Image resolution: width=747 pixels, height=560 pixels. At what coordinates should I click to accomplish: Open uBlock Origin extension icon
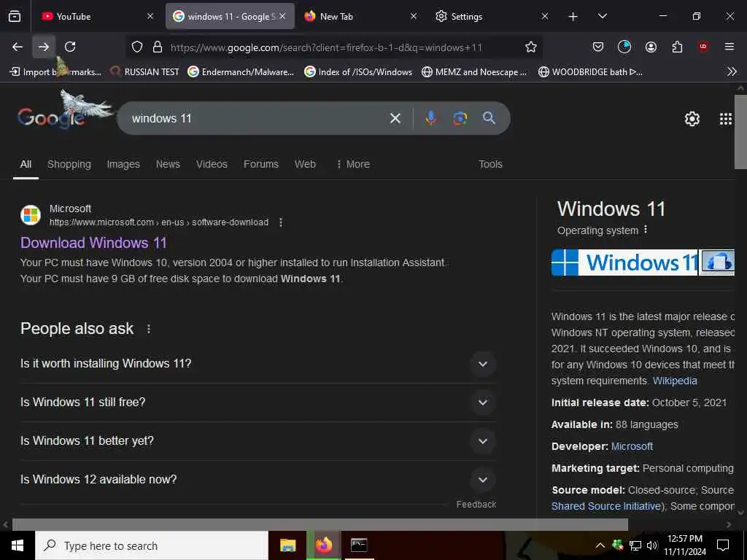[x=703, y=47]
